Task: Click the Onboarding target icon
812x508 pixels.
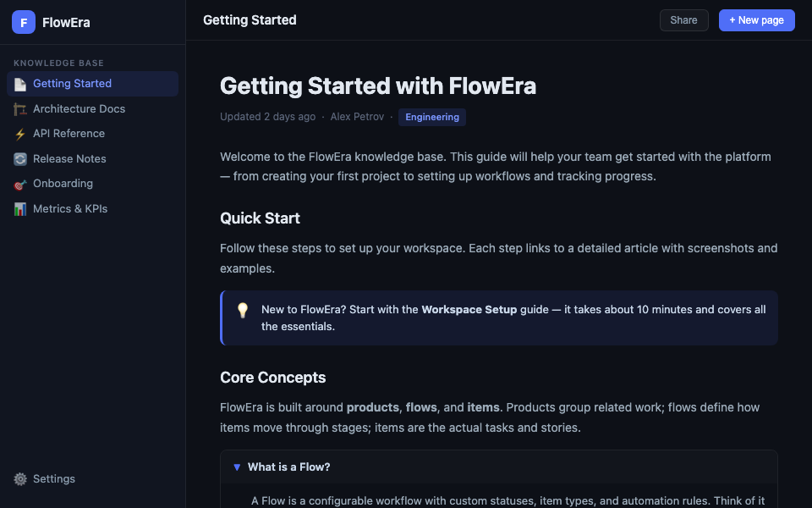Action: pyautogui.click(x=20, y=184)
